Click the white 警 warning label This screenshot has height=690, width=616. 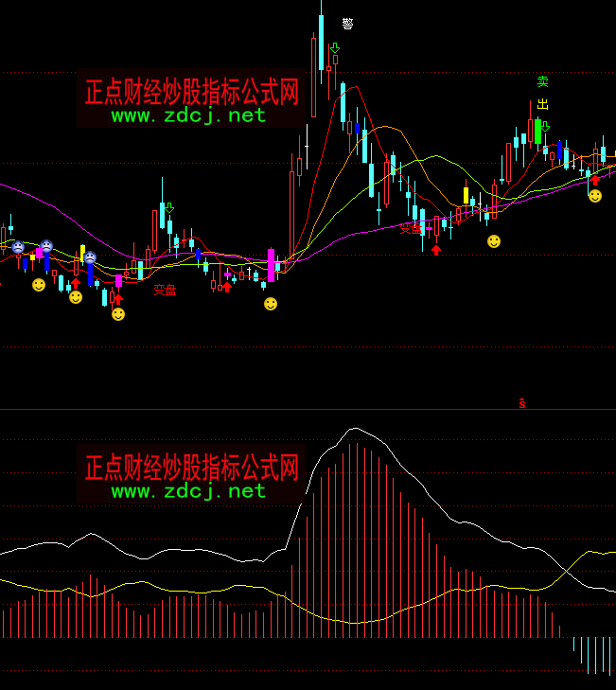coord(347,24)
